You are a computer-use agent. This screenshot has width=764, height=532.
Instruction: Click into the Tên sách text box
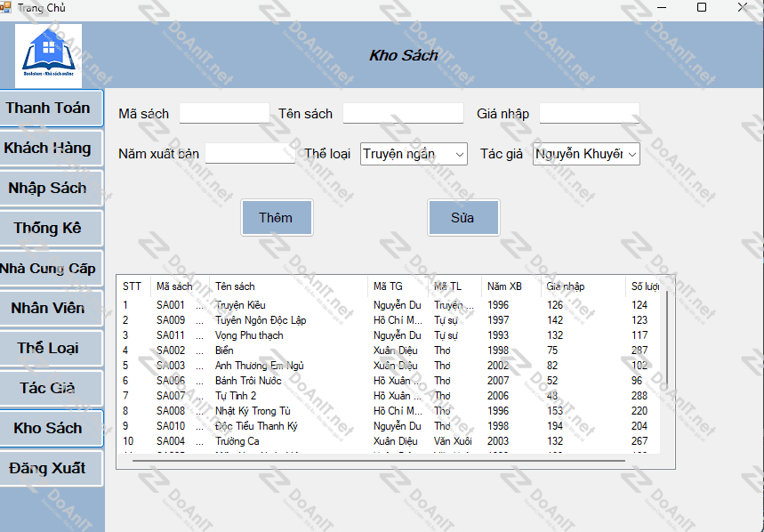[403, 113]
